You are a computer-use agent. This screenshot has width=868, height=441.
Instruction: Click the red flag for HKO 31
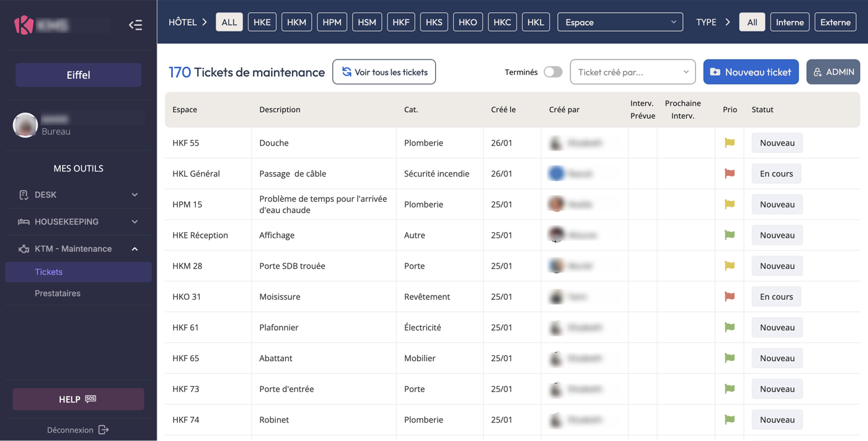point(730,297)
